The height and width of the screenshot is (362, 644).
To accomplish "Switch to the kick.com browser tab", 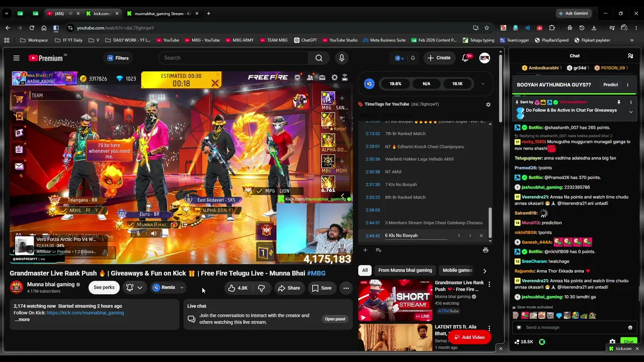I will click(x=102, y=14).
